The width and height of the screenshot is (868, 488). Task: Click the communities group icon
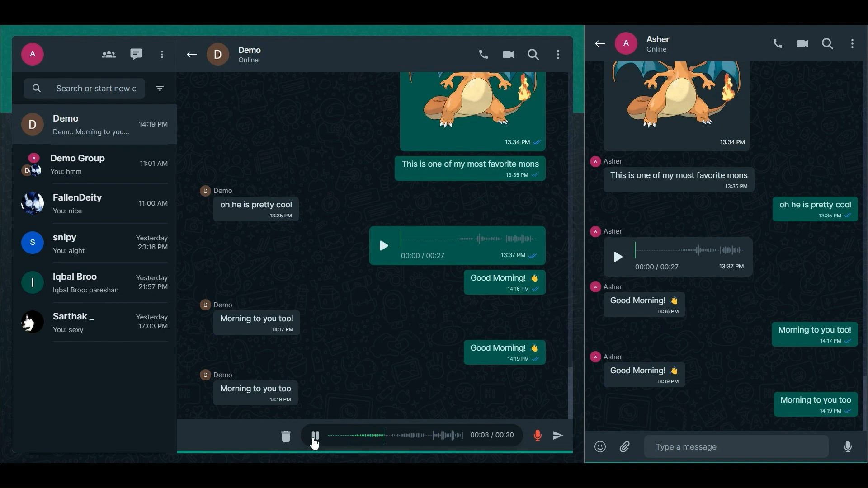[108, 55]
